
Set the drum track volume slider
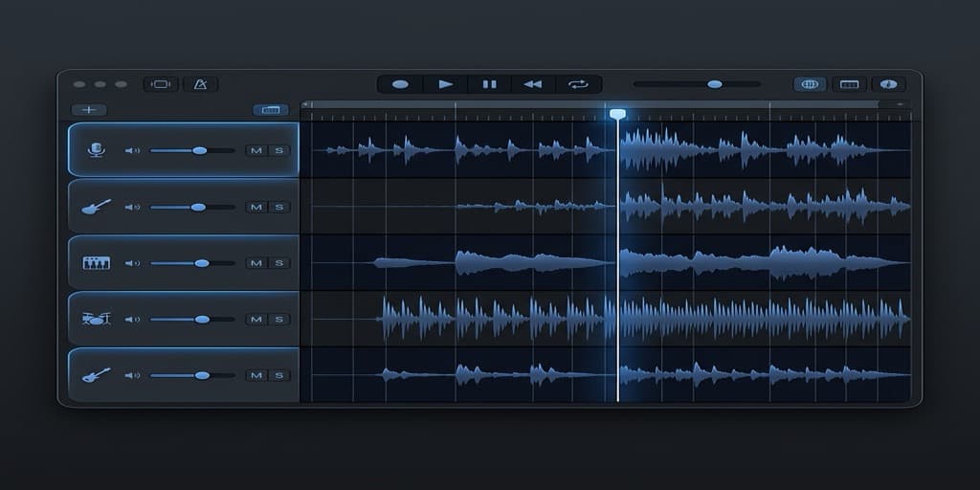tap(192, 320)
